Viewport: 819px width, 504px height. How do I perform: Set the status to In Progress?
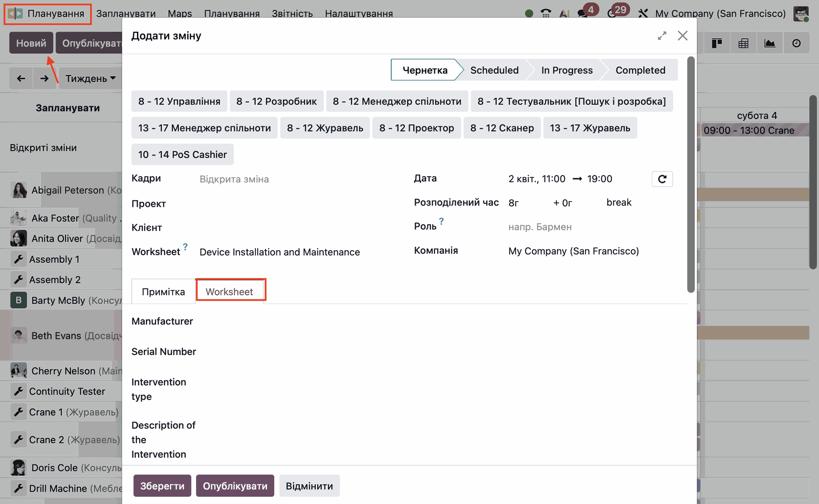point(566,70)
